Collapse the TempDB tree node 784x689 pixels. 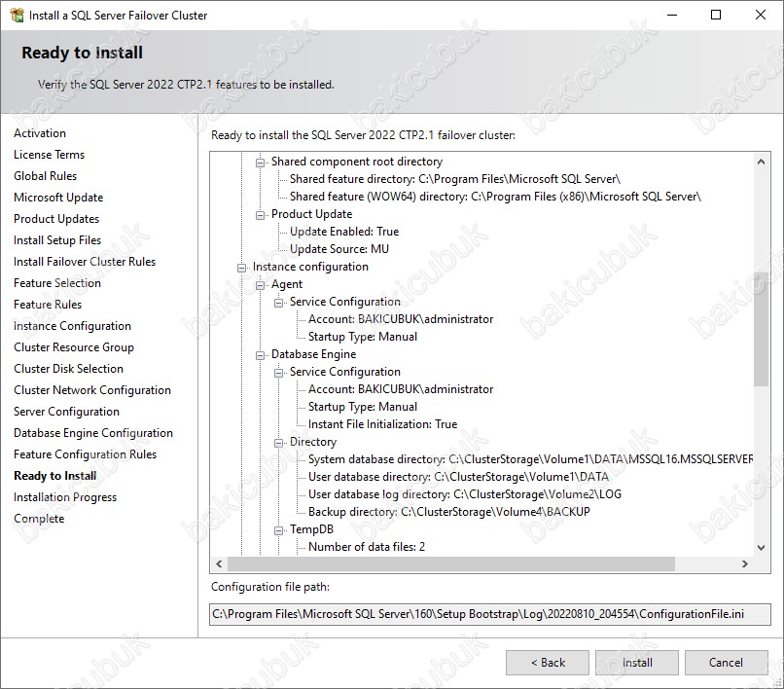point(278,530)
